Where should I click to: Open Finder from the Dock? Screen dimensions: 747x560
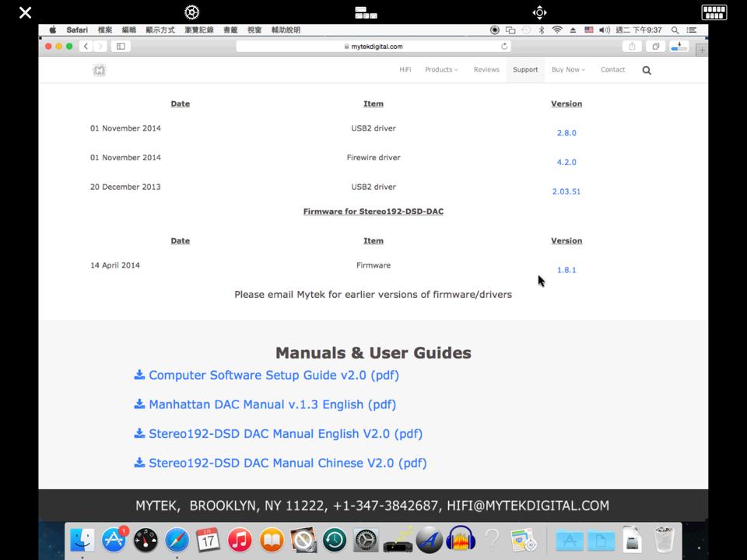82,540
